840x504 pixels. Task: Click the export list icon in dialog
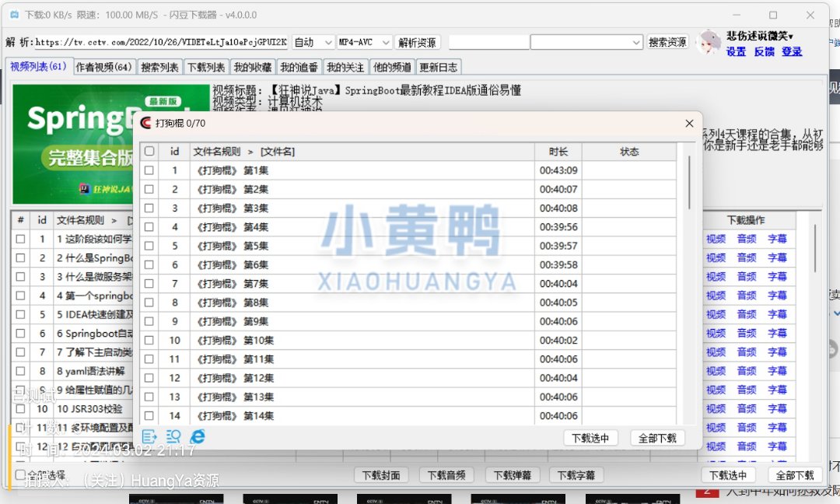pos(149,437)
